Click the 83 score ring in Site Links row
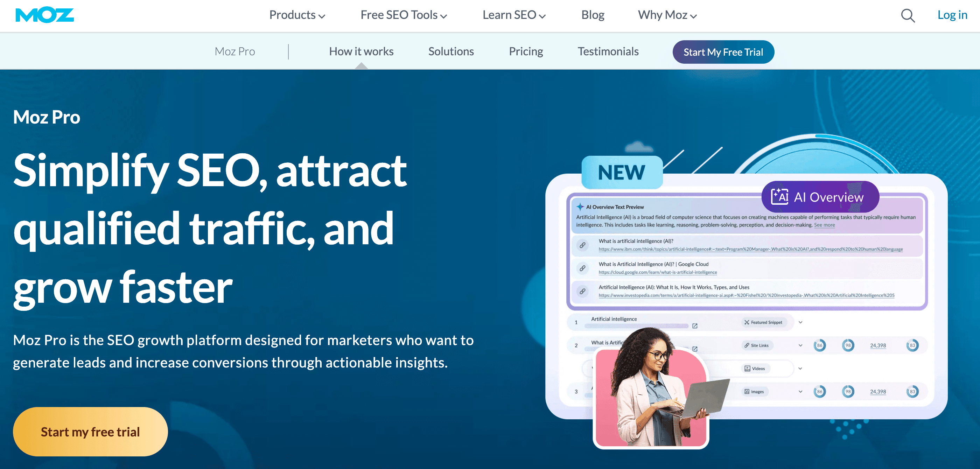980x469 pixels. tap(912, 345)
